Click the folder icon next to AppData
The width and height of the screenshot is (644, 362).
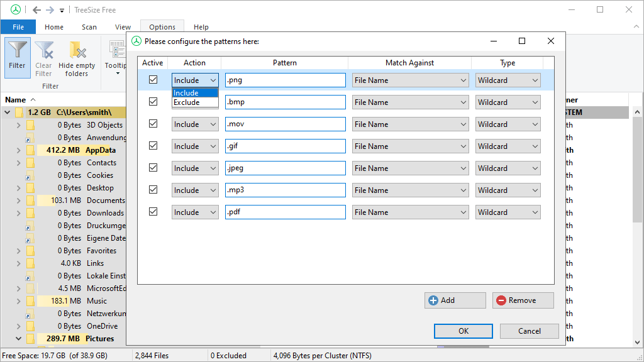coord(30,150)
